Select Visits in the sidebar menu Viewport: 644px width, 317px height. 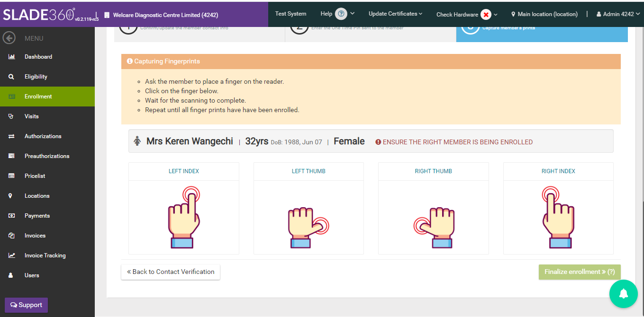(47, 116)
